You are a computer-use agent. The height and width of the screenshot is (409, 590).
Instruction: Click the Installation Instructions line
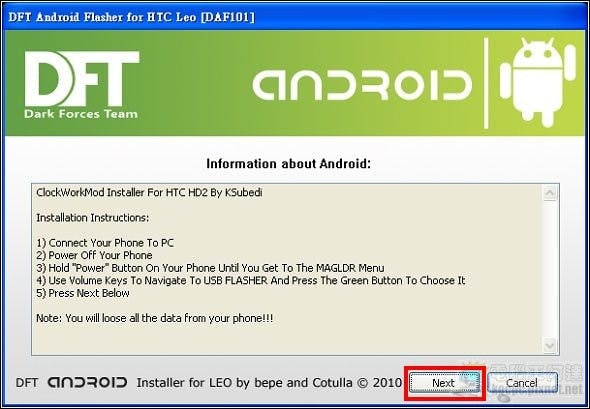(93, 218)
